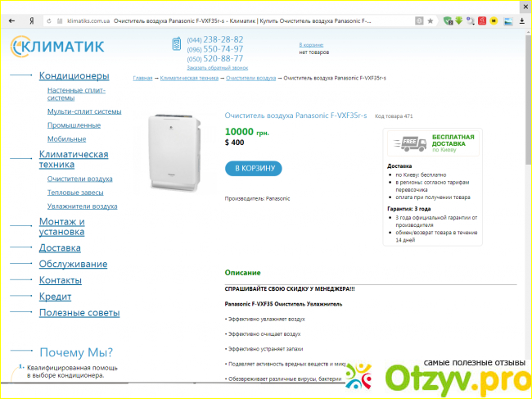This screenshot has width=532, height=399.
Task: Click the free delivery banner
Action: (x=433, y=143)
